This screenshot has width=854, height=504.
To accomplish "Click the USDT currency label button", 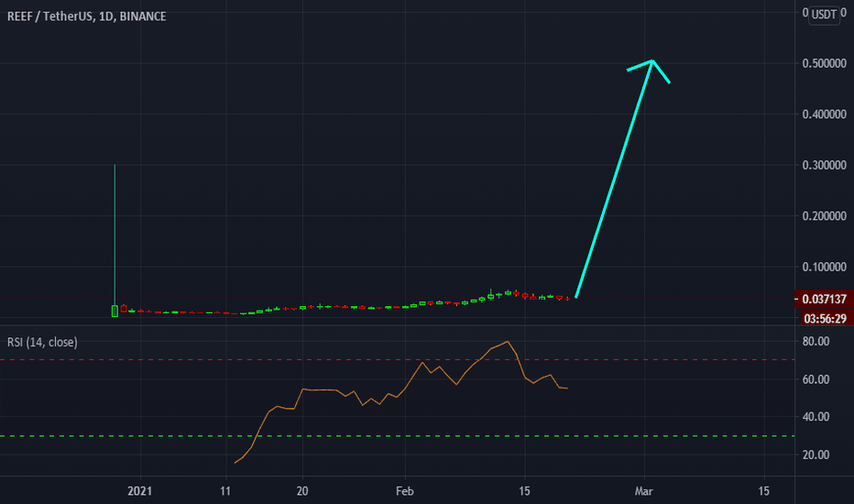I will coord(824,15).
